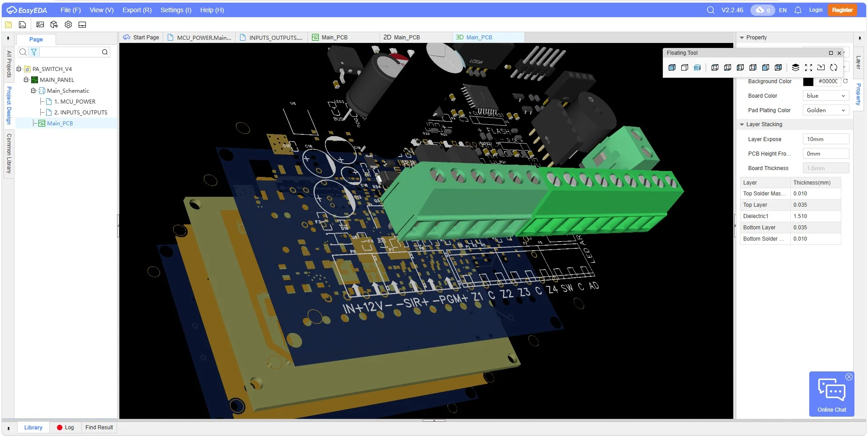The height and width of the screenshot is (437, 868).
Task: Collapse the Layer Stacking section
Action: pos(742,124)
